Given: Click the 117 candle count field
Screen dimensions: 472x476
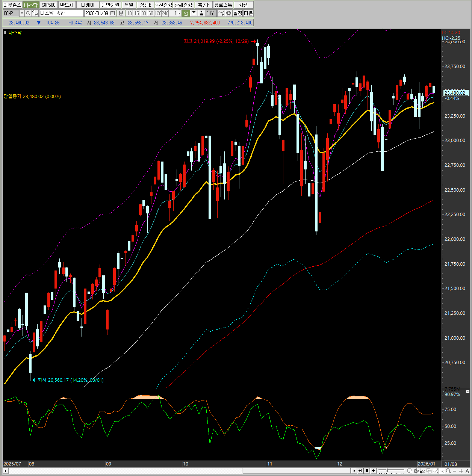Looking at the screenshot, I should [x=211, y=13].
